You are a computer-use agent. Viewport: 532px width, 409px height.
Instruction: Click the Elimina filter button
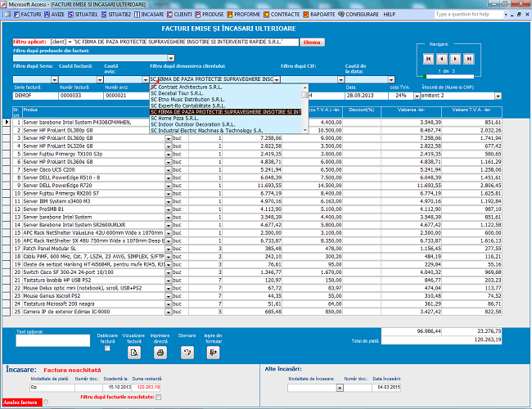[312, 43]
